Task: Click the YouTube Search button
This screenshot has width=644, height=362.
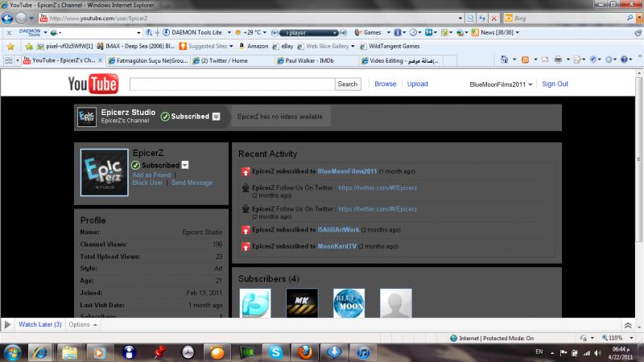Action: click(348, 84)
